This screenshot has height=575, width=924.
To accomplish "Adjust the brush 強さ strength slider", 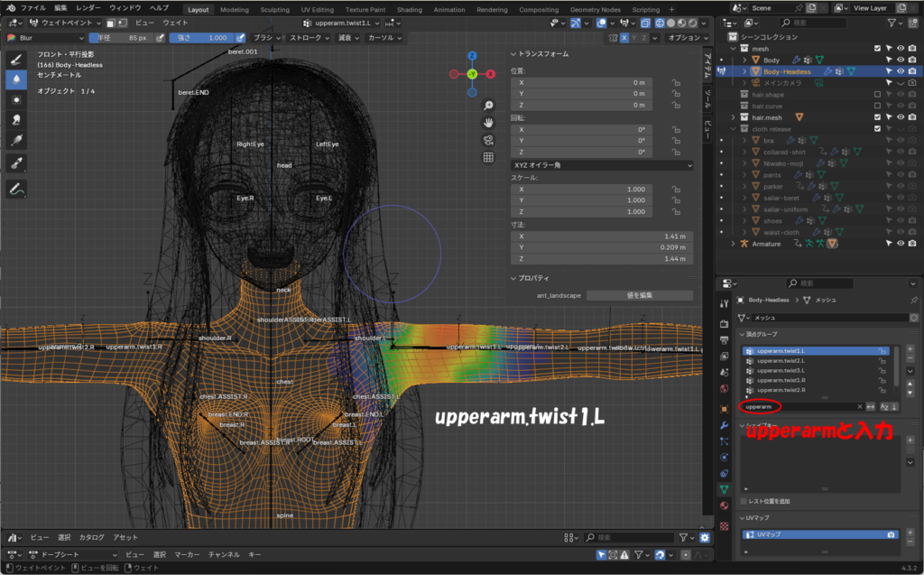I will 200,38.
